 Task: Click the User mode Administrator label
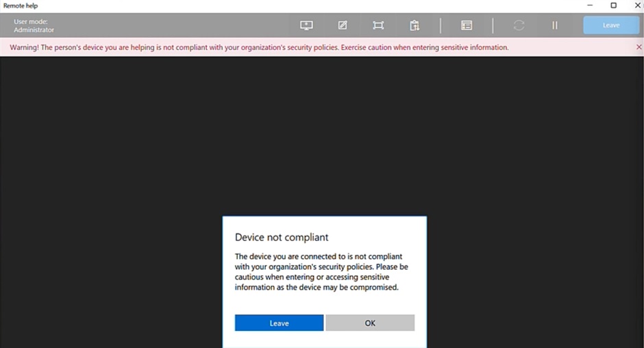coord(34,25)
